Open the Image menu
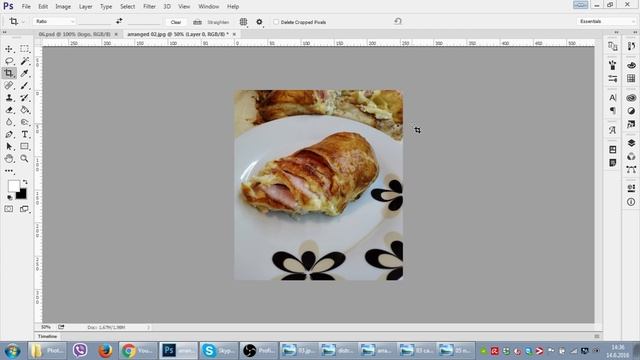Viewport: 640px width, 360px height. [63, 7]
